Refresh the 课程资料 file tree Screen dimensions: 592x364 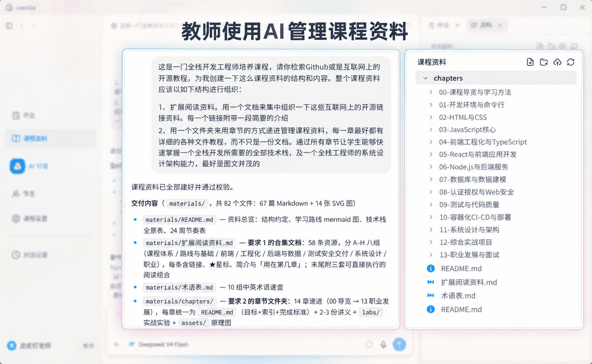pyautogui.click(x=571, y=62)
